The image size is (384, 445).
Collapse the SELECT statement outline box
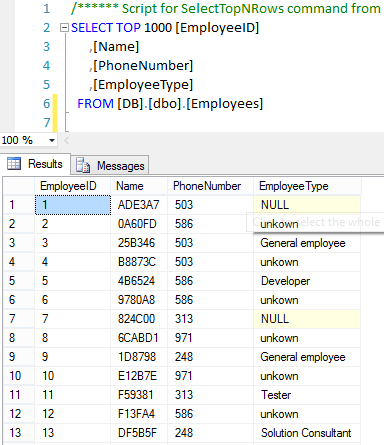pyautogui.click(x=64, y=28)
